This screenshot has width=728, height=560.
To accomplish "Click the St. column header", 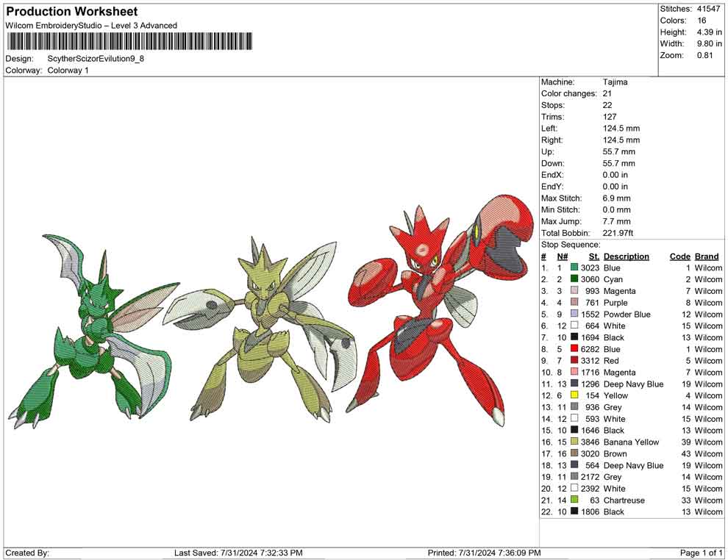I will 594,256.
